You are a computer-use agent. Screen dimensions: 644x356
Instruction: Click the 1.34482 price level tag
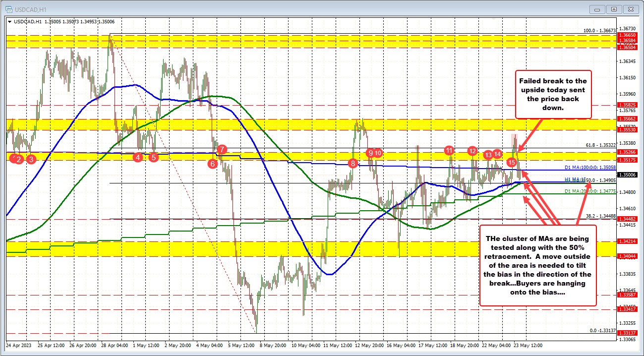click(x=627, y=219)
